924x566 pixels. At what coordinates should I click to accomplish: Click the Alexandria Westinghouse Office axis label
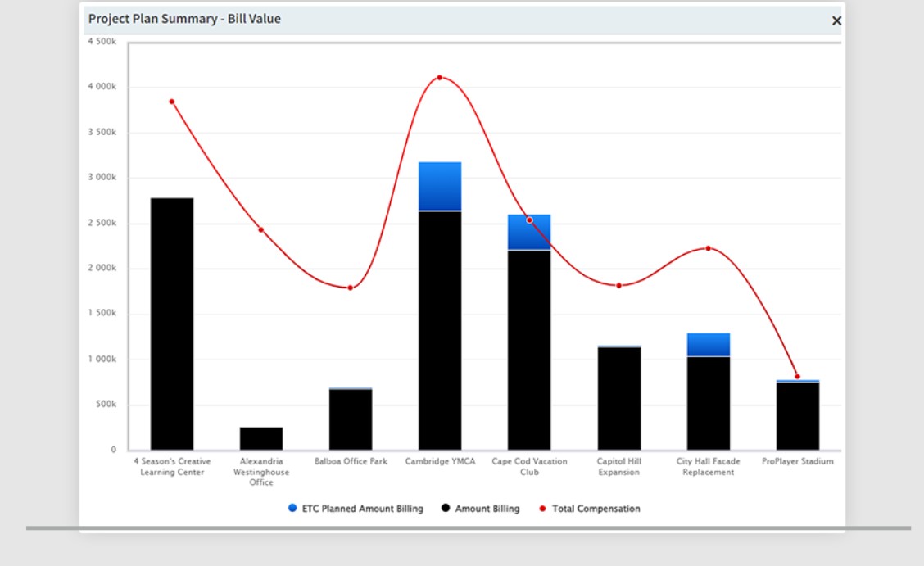pyautogui.click(x=261, y=472)
